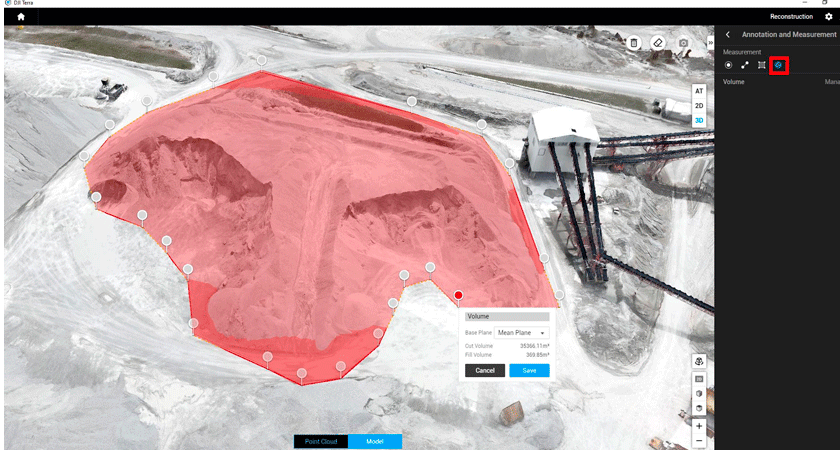Take a screenshot with camera icon

tap(683, 43)
